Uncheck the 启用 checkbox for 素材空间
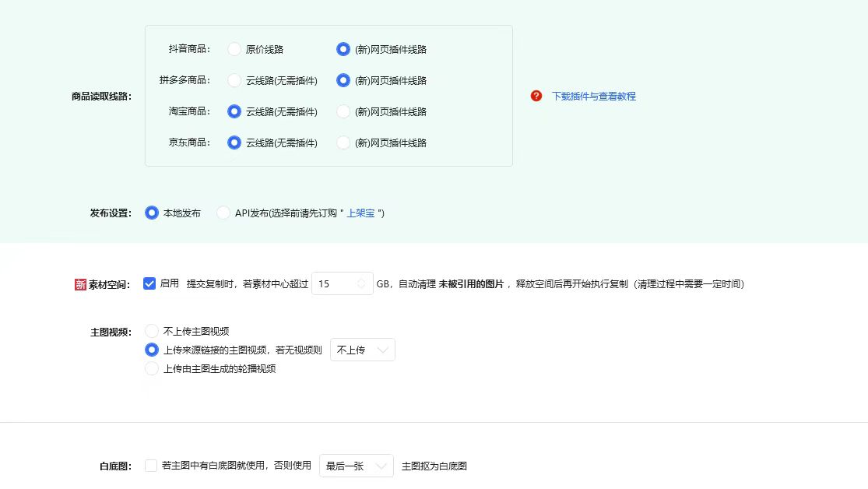The width and height of the screenshot is (868, 489). pos(149,283)
